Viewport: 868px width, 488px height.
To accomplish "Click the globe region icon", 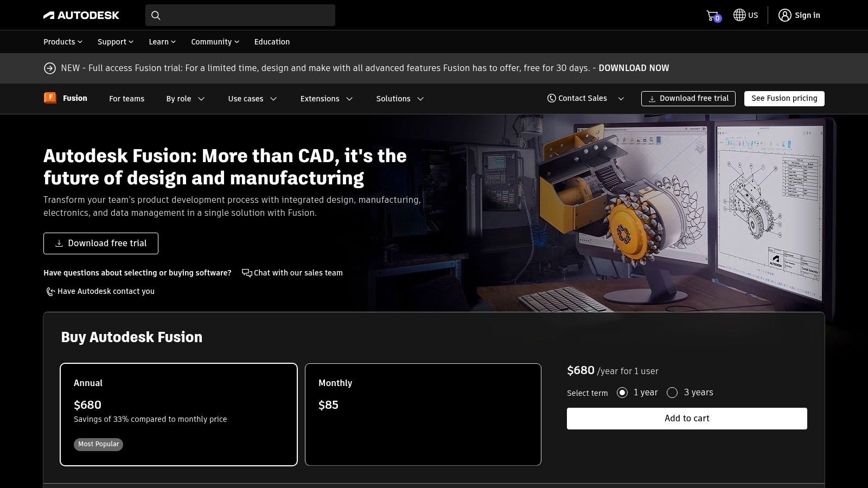I will click(739, 15).
